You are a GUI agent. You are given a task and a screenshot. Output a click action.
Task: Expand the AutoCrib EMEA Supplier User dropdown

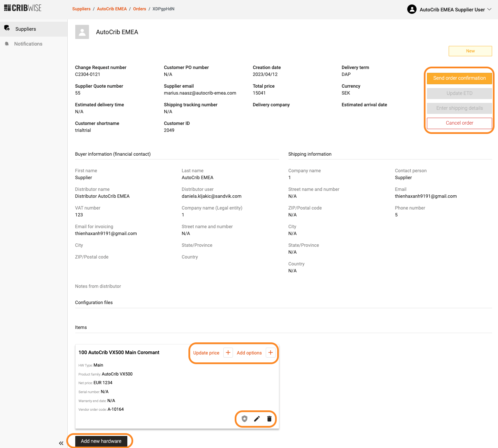tap(489, 9)
